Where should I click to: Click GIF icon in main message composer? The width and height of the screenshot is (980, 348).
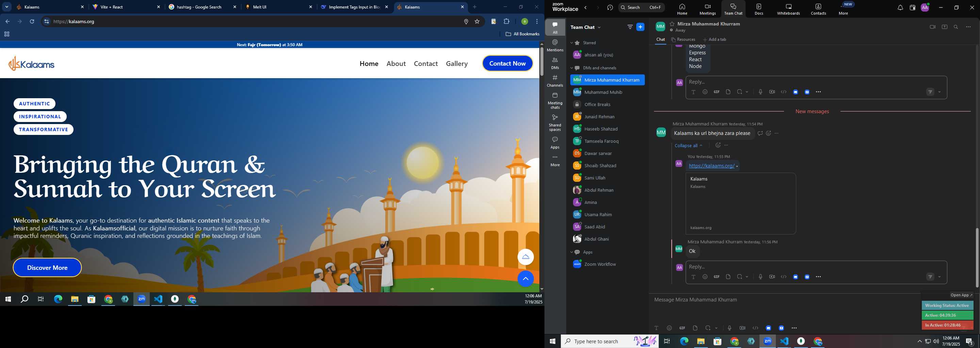coord(682,328)
